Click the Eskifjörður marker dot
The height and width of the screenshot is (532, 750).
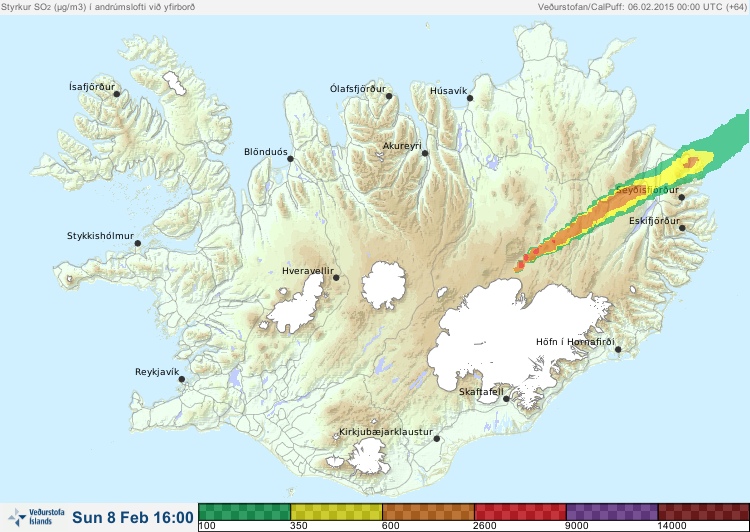pyautogui.click(x=682, y=228)
